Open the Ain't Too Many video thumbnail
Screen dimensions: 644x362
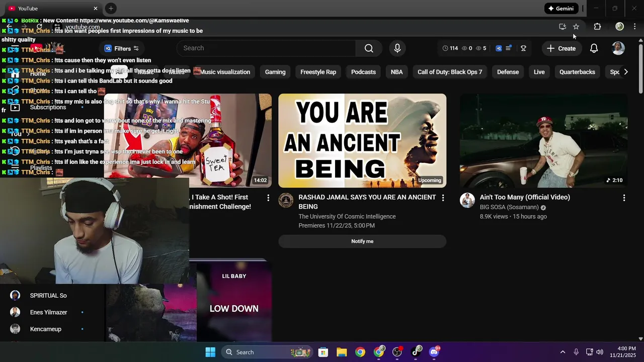(x=543, y=141)
